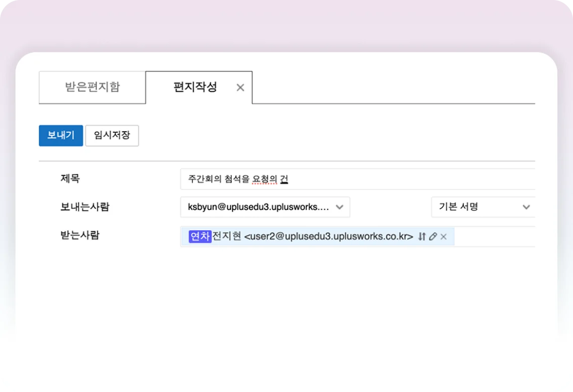Click into the 제목 subject input field

click(x=402, y=179)
